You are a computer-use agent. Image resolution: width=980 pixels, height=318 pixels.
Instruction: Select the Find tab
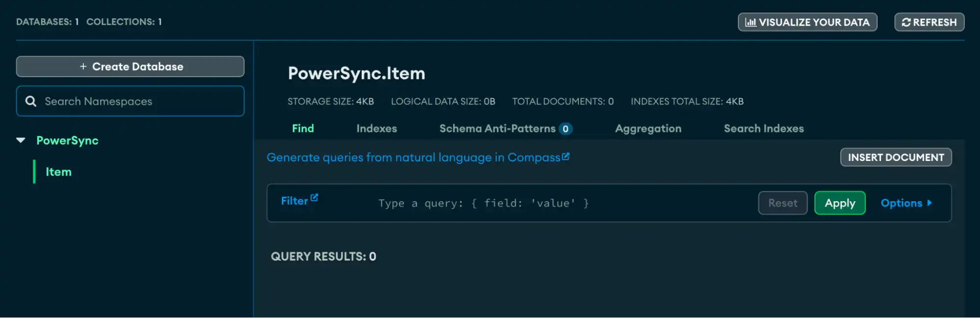coord(302,129)
